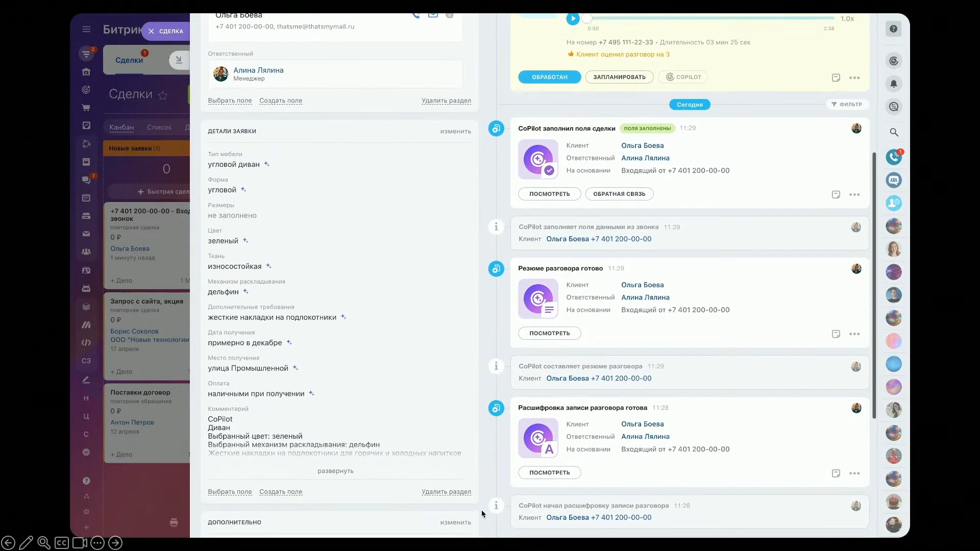Image resolution: width=980 pixels, height=551 pixels.
Task: Click Запланировать button
Action: pos(619,77)
